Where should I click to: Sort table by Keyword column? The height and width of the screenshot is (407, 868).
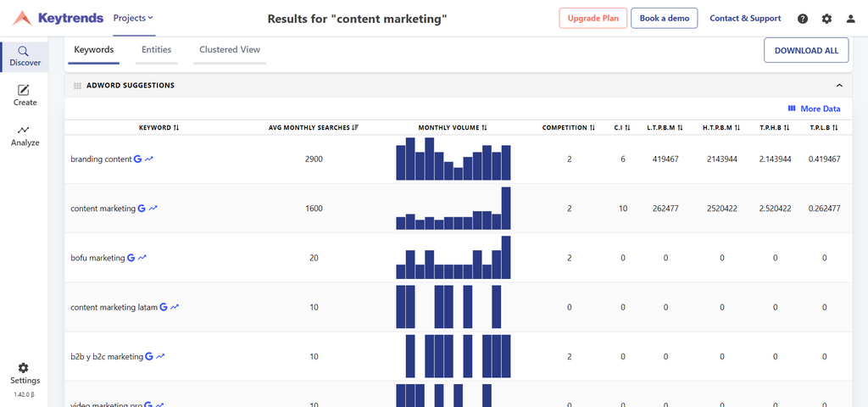click(159, 127)
